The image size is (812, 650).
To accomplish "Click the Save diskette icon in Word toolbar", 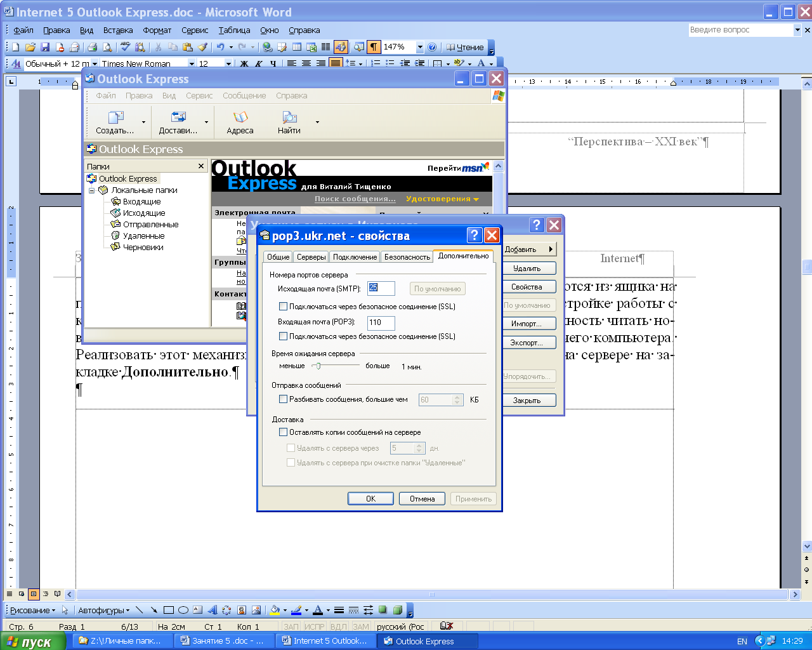I will click(x=45, y=47).
